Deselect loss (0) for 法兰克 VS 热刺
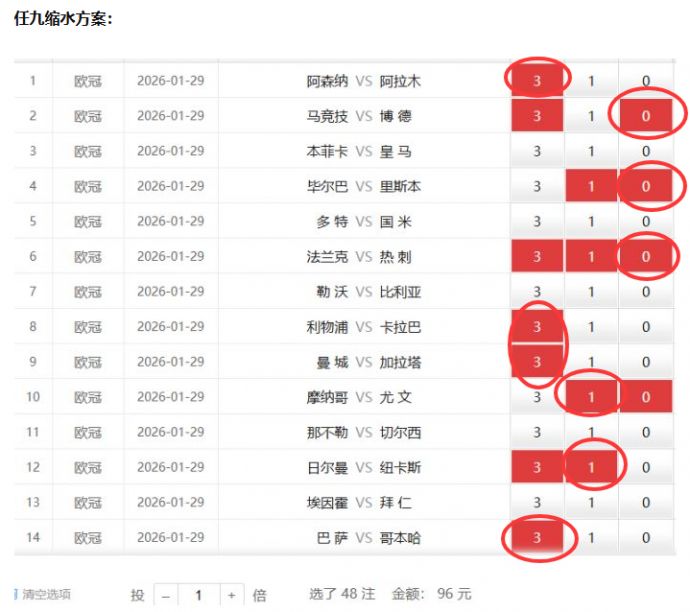The width and height of the screenshot is (690, 612). pyautogui.click(x=646, y=257)
